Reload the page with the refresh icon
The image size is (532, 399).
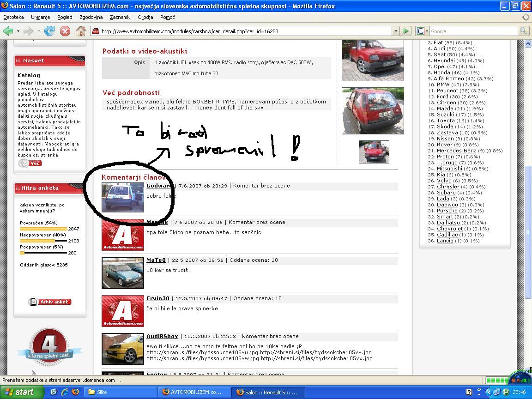coord(49,31)
